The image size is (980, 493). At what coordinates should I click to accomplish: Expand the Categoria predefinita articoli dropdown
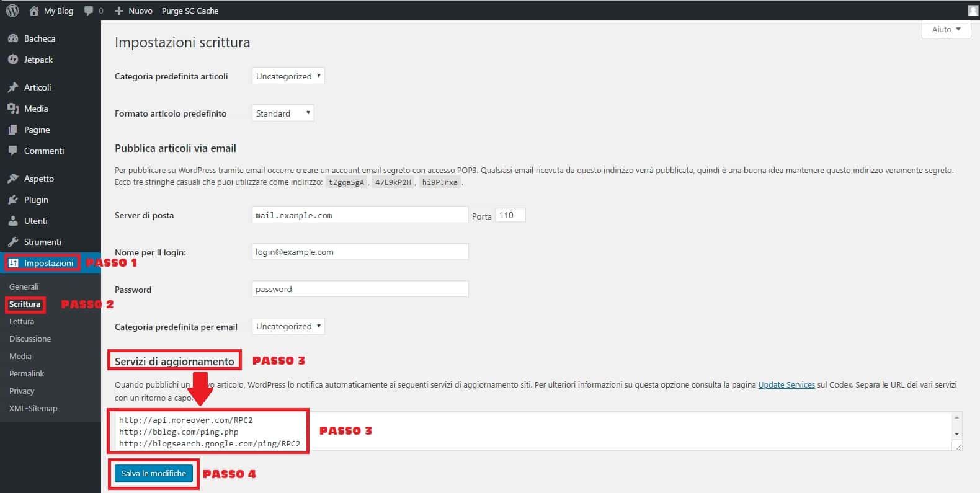(x=288, y=76)
